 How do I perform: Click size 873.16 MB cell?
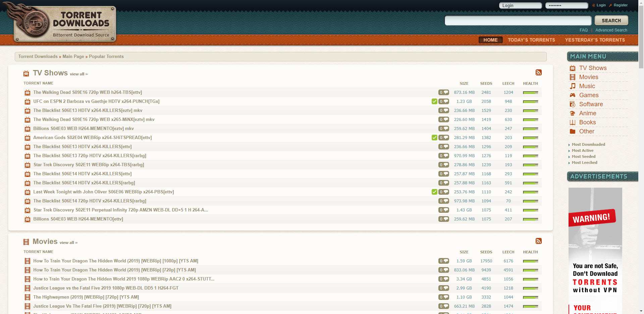(x=464, y=92)
